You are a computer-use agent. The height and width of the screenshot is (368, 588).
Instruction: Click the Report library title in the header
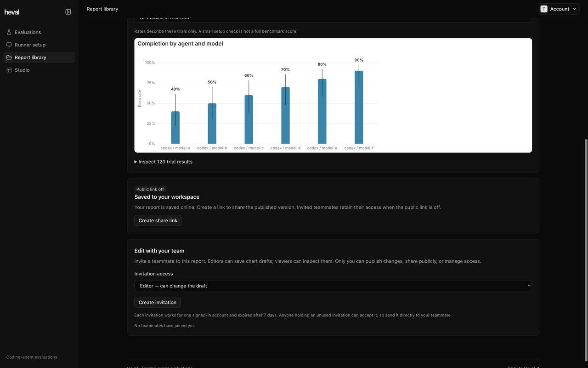tap(102, 9)
